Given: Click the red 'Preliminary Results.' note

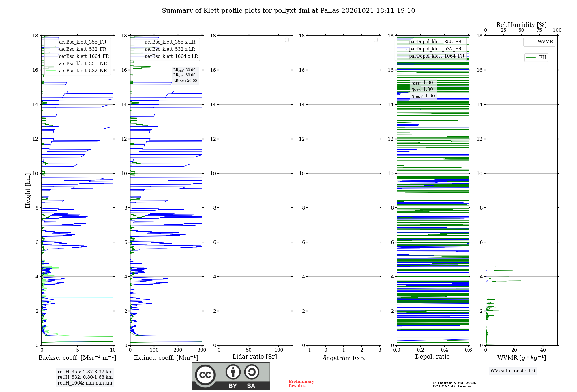Looking at the screenshot, I should click(x=301, y=384).
